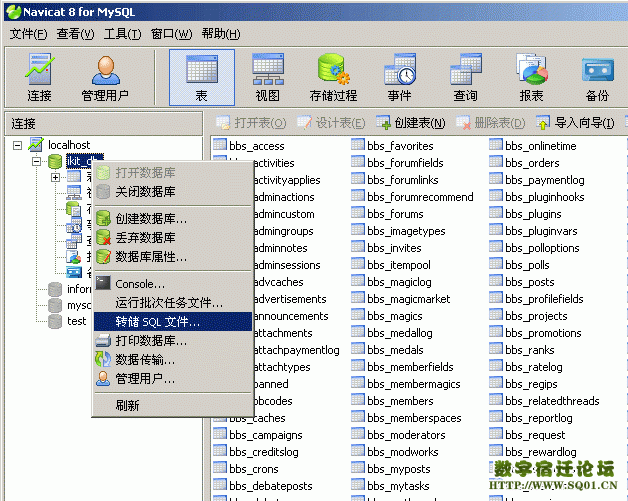The width and height of the screenshot is (628, 501).
Task: Select bbs_ranks table
Action: (x=529, y=350)
